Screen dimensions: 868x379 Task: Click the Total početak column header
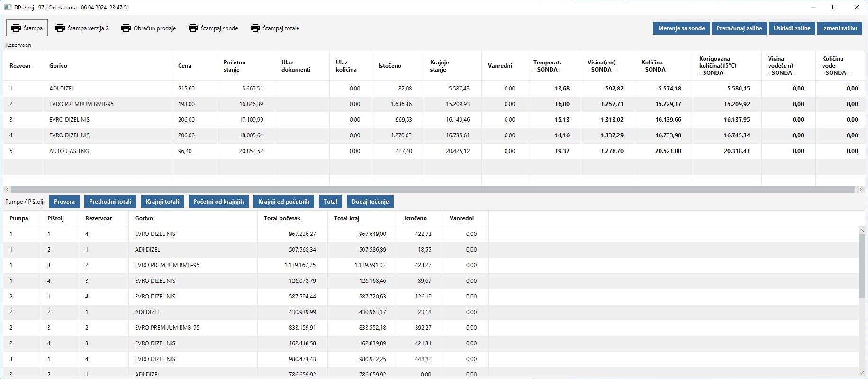pos(282,218)
